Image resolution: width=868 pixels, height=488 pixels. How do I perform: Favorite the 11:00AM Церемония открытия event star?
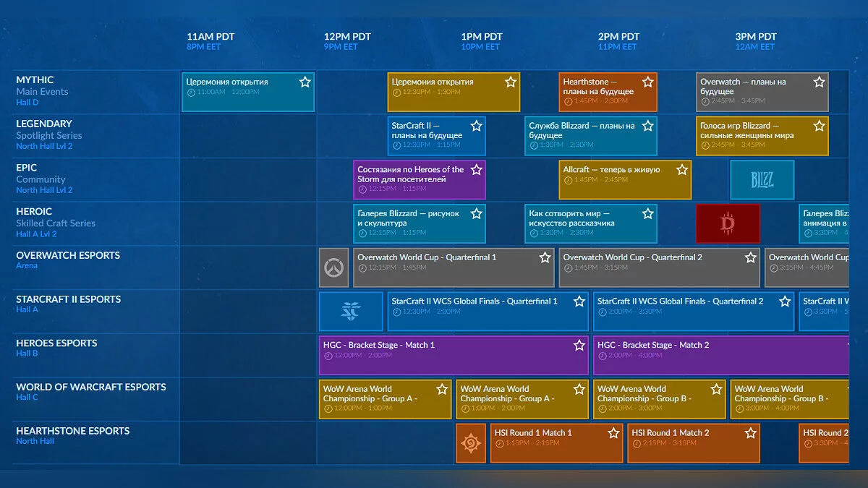point(305,82)
